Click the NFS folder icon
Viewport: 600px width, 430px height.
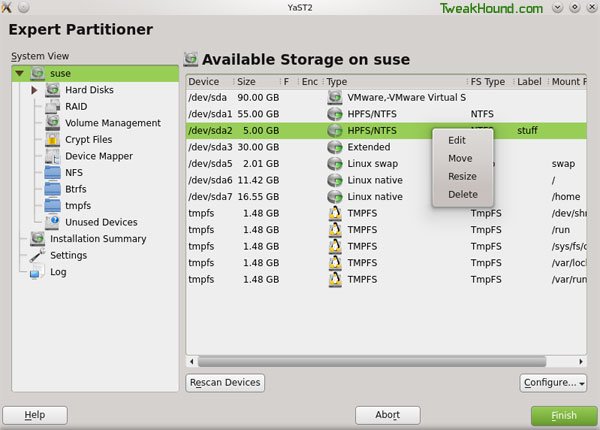(52, 173)
